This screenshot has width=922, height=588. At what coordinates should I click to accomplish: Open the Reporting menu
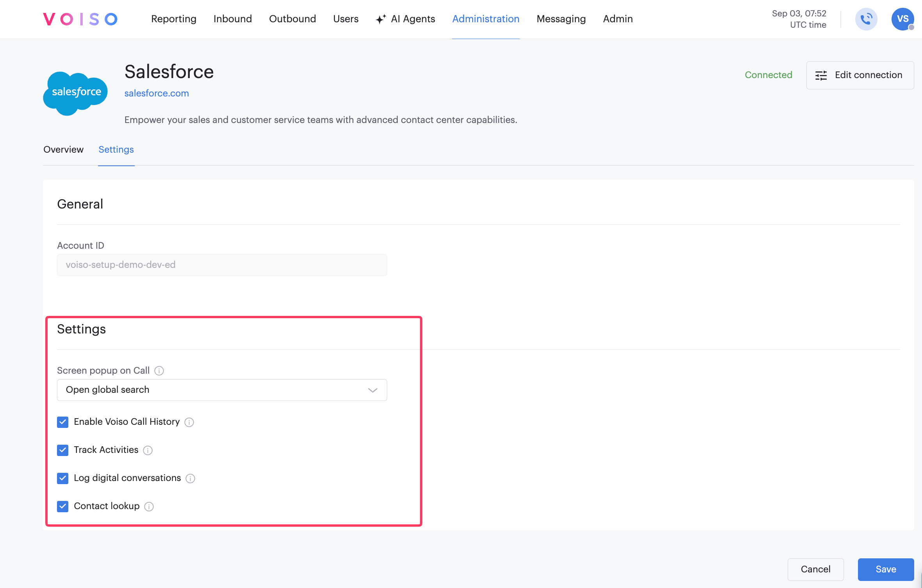pos(174,19)
